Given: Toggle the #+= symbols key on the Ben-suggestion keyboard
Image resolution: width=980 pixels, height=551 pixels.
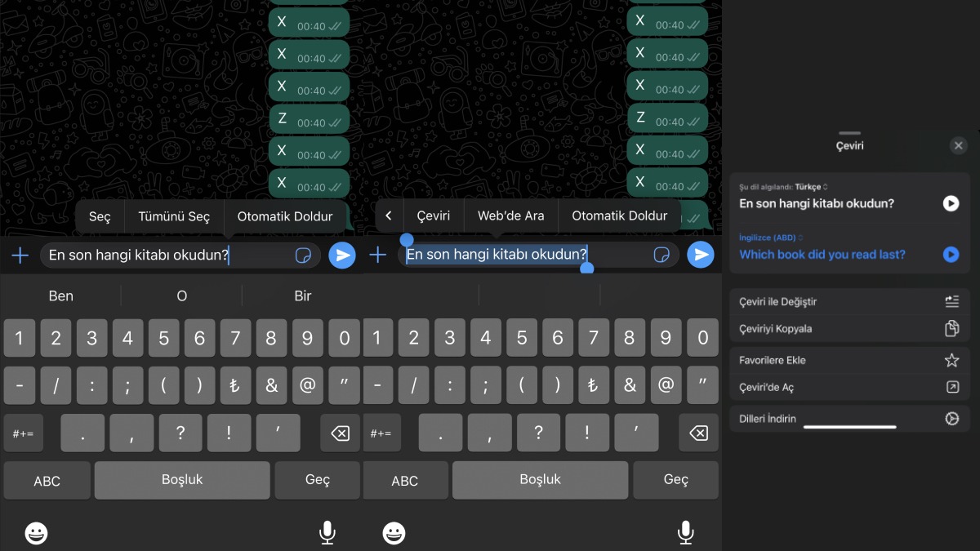Looking at the screenshot, I should coord(23,433).
